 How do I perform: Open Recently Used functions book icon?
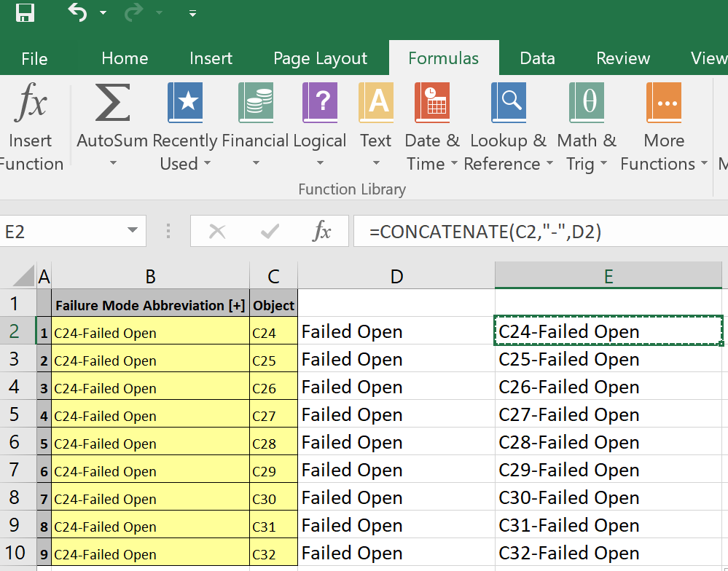coord(185,102)
